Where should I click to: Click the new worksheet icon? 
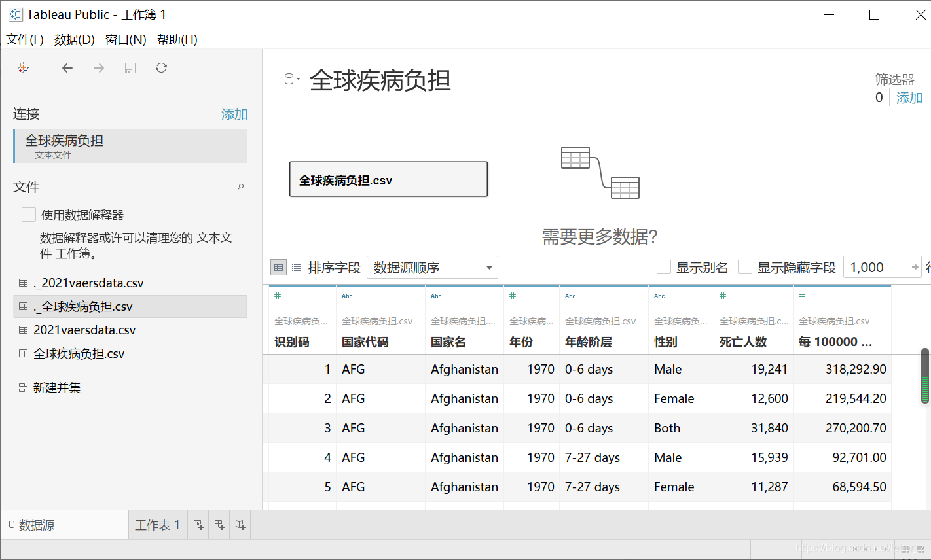(198, 525)
